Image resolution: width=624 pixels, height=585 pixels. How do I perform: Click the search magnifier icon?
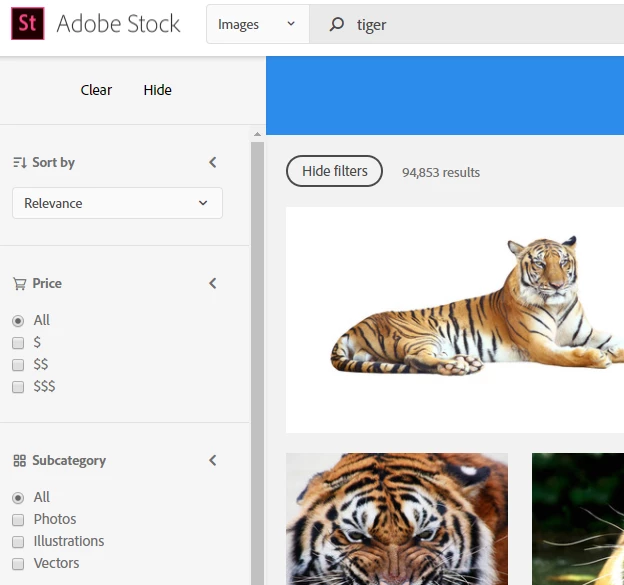click(x=336, y=24)
